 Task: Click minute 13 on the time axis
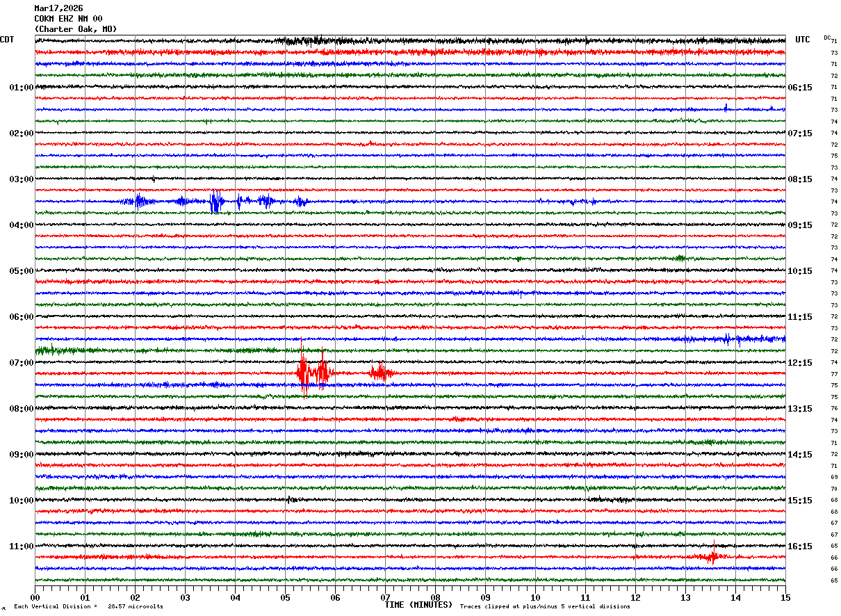[x=685, y=597]
